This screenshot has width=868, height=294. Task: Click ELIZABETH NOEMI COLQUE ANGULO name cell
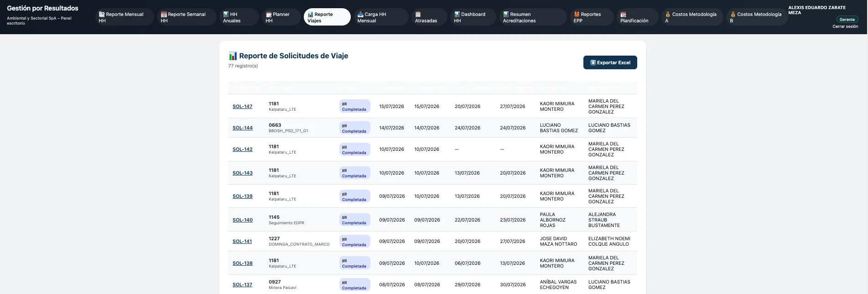coord(609,241)
